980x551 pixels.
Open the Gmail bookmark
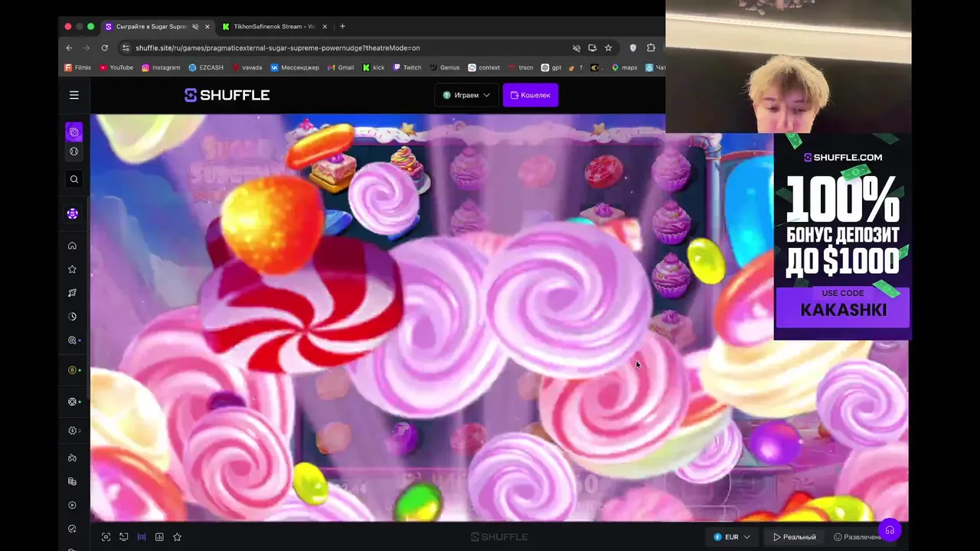341,67
